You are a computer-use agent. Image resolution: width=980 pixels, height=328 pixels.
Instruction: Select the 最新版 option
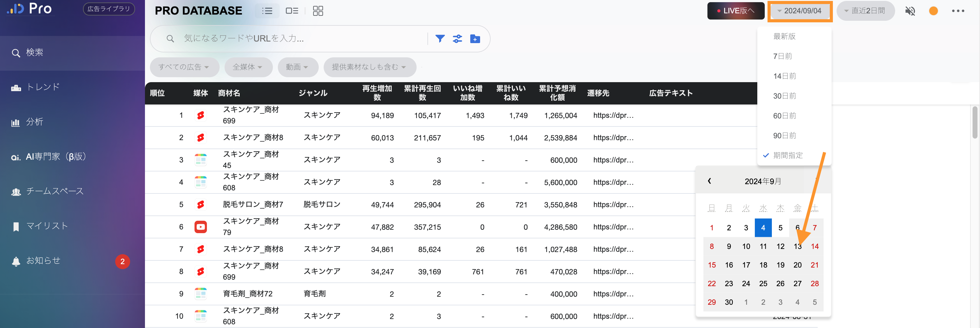point(784,36)
